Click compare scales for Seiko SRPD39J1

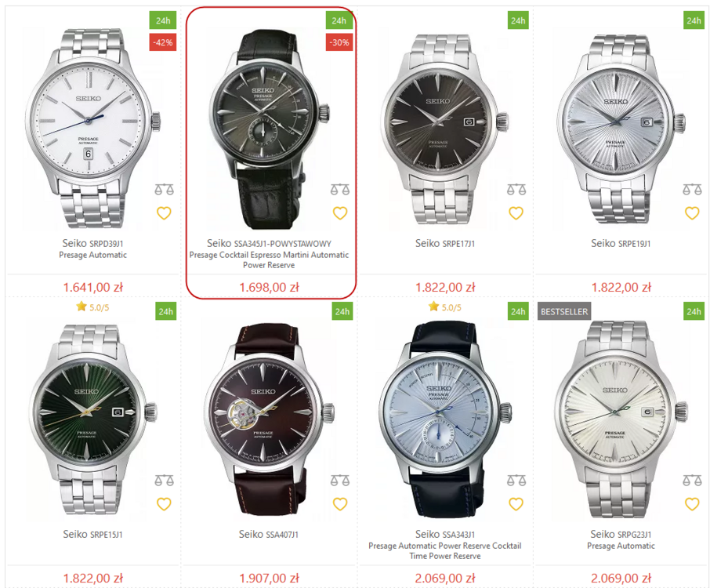164,190
